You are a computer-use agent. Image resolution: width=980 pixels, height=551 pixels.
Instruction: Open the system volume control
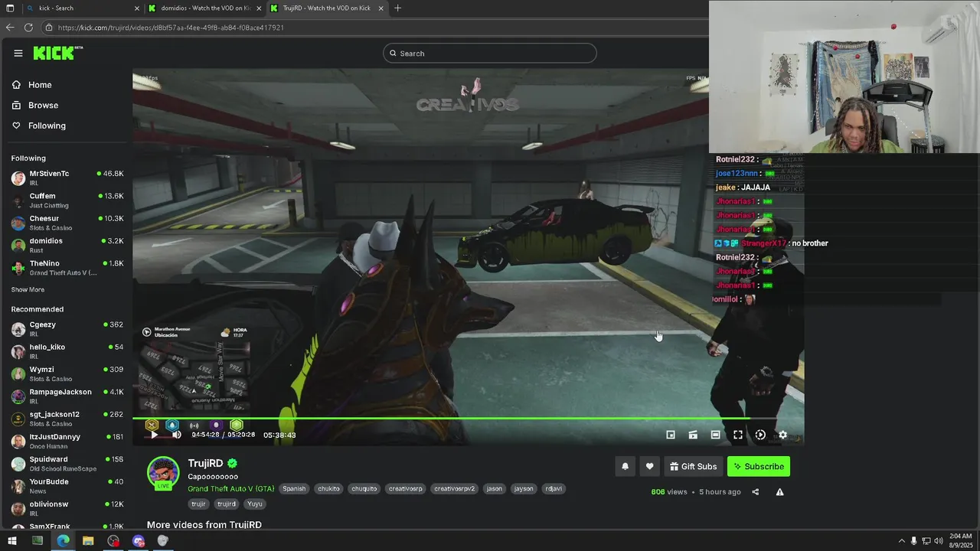939,541
